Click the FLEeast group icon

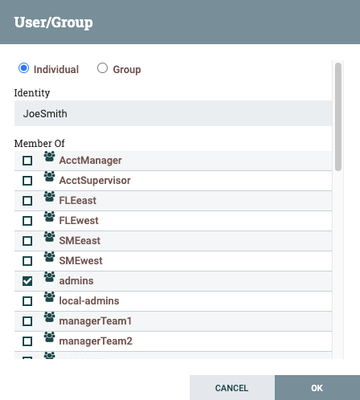49,196
